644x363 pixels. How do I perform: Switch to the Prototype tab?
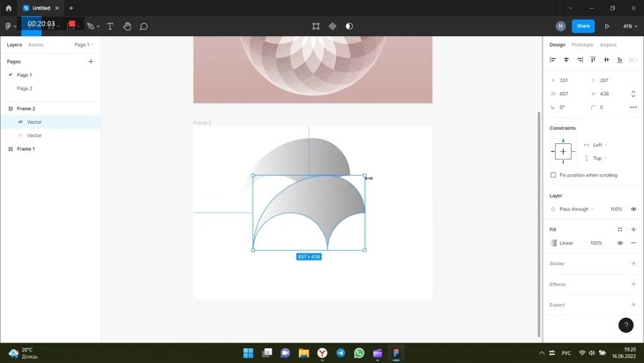[582, 44]
